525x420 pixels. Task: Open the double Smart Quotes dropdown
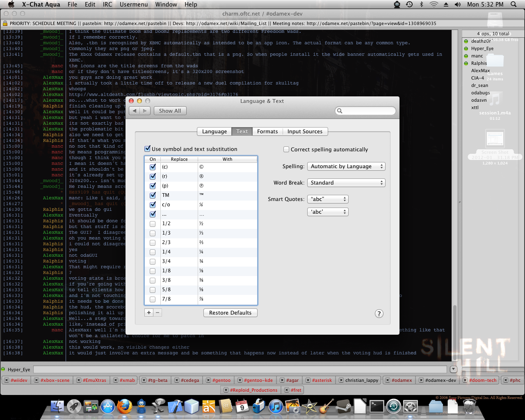(328, 199)
